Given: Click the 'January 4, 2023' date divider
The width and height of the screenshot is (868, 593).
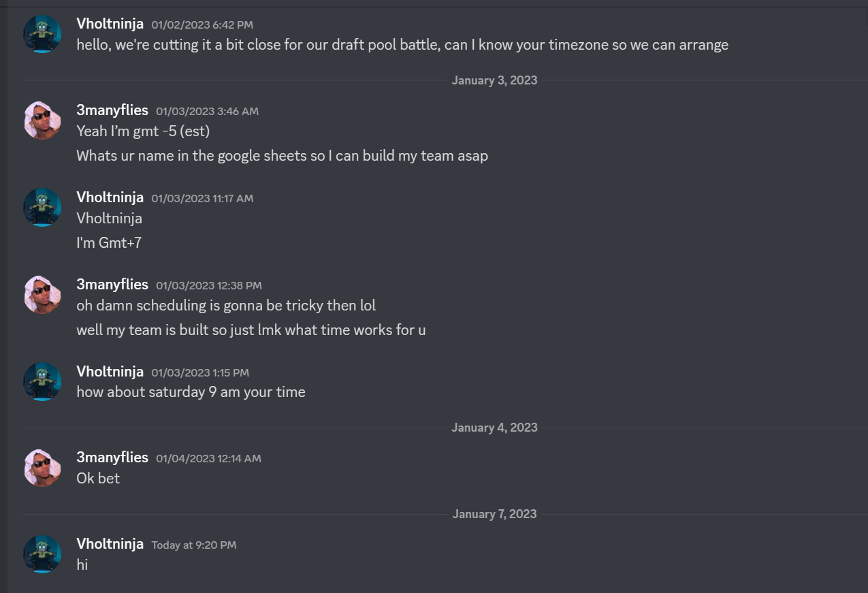Looking at the screenshot, I should 494,428.
